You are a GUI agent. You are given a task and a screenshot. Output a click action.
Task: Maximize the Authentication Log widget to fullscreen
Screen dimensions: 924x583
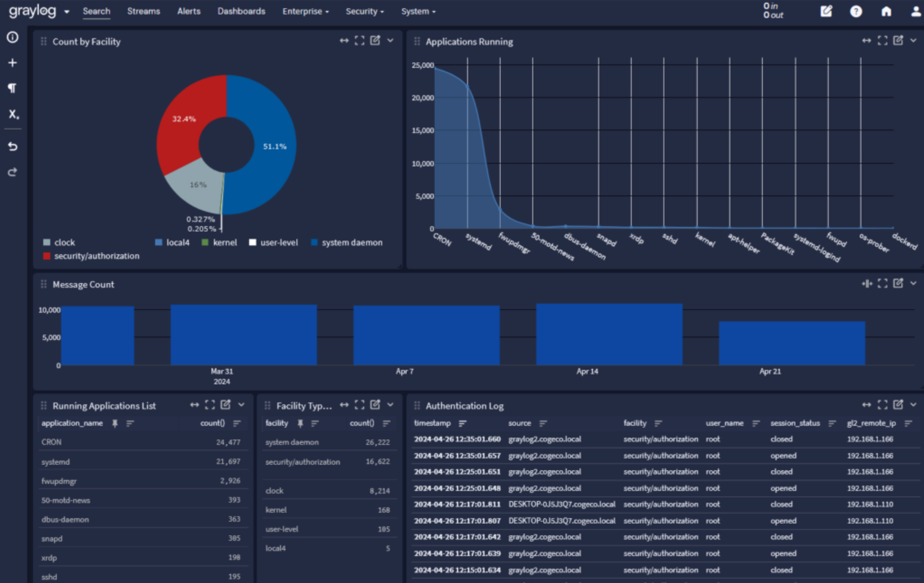883,404
